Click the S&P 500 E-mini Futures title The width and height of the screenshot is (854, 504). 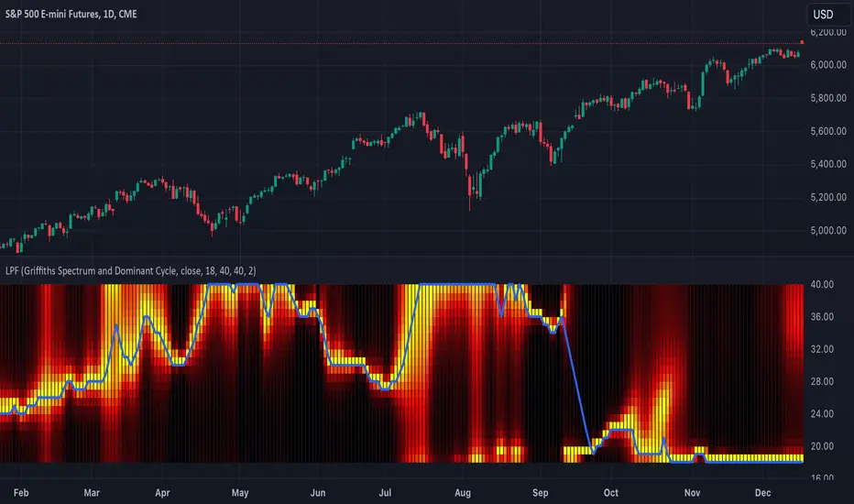coord(71,14)
